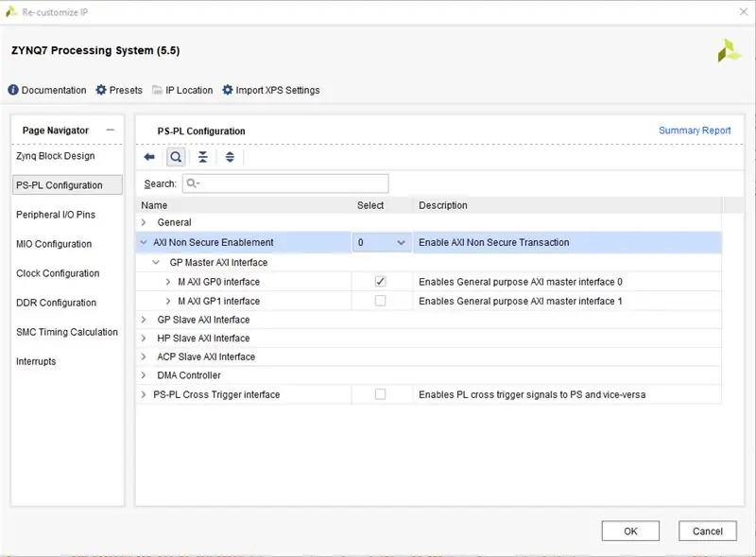Viewport: 756px width, 557px height.
Task: Click the back arrow toolbar icon
Action: click(149, 157)
